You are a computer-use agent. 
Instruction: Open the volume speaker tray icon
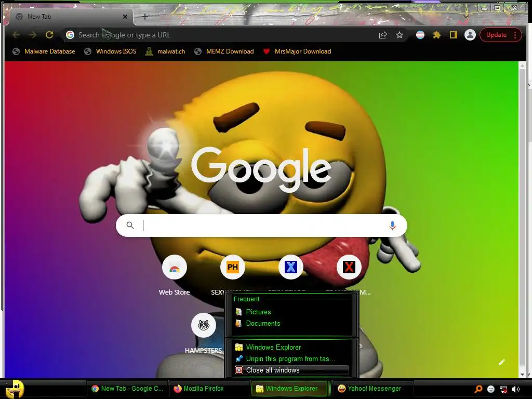(516, 389)
